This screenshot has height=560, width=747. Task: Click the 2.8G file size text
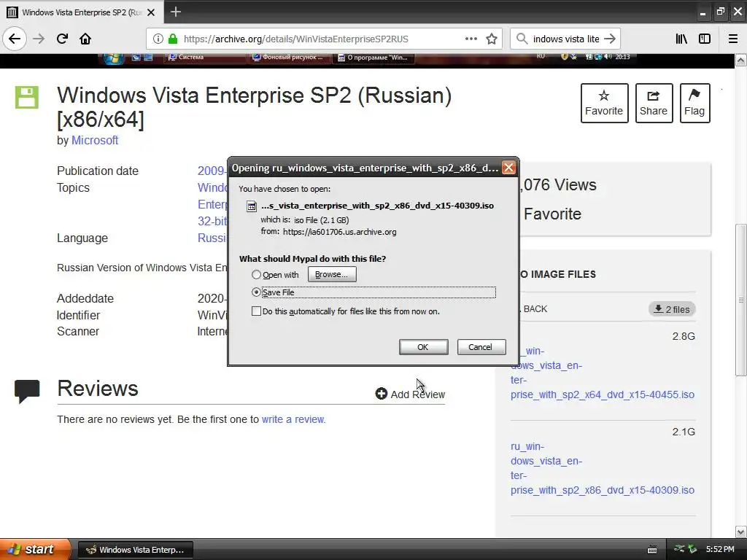pyautogui.click(x=684, y=336)
